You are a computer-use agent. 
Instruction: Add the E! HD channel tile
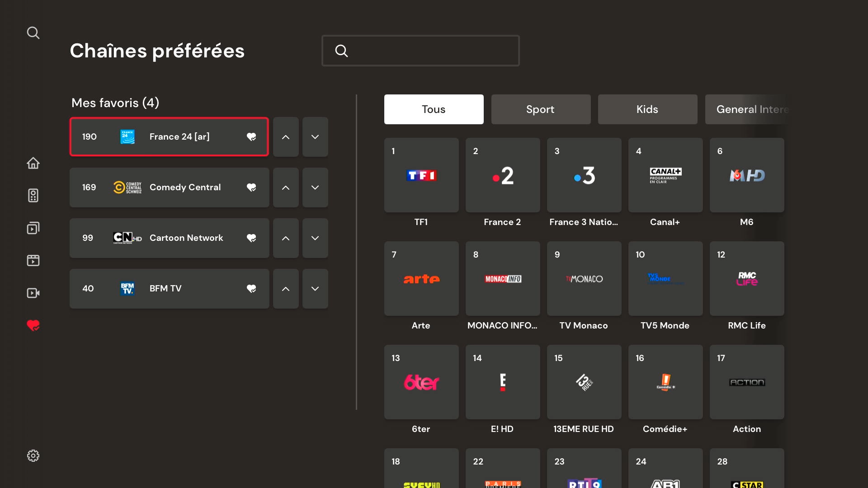point(503,382)
